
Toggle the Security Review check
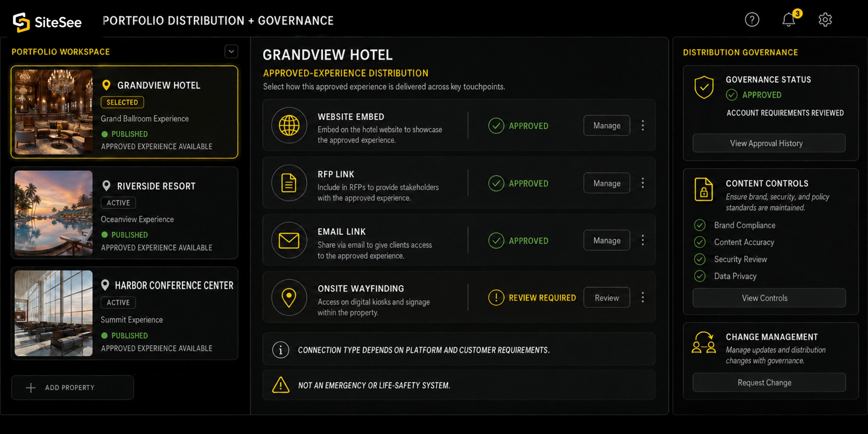click(x=700, y=259)
